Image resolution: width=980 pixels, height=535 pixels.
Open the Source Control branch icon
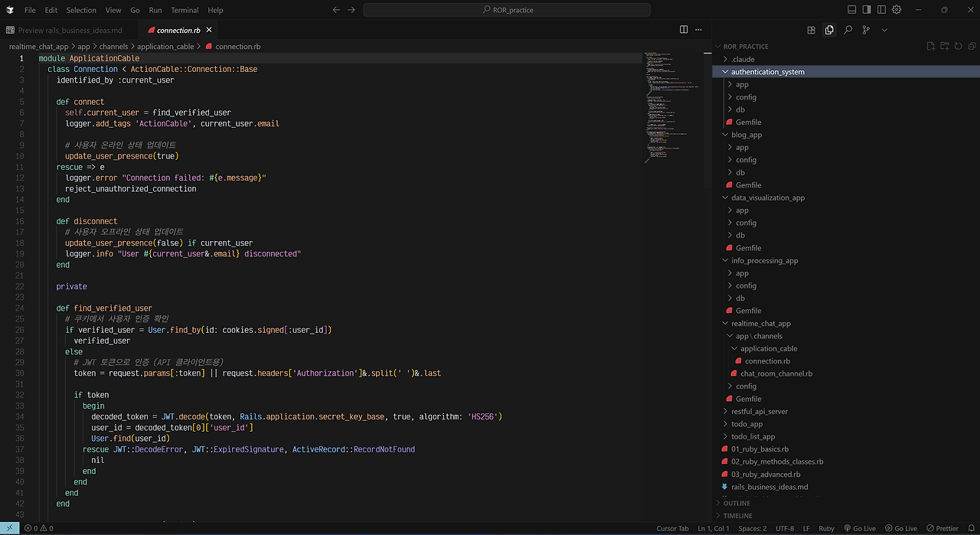coord(866,30)
